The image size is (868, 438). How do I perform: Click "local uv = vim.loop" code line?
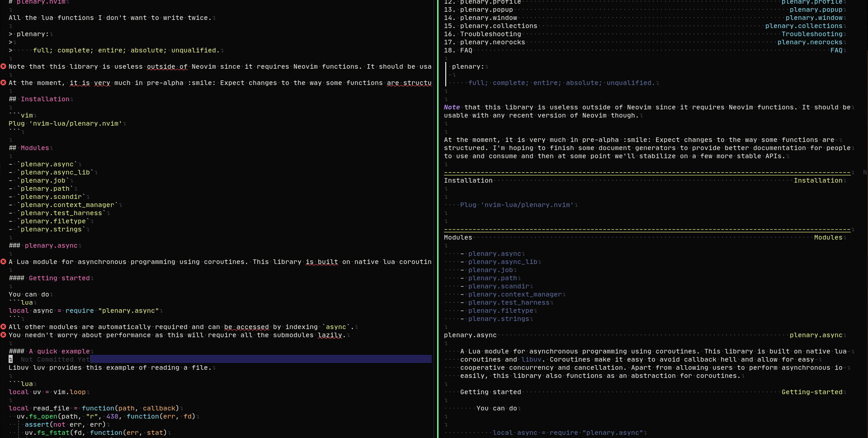click(47, 392)
